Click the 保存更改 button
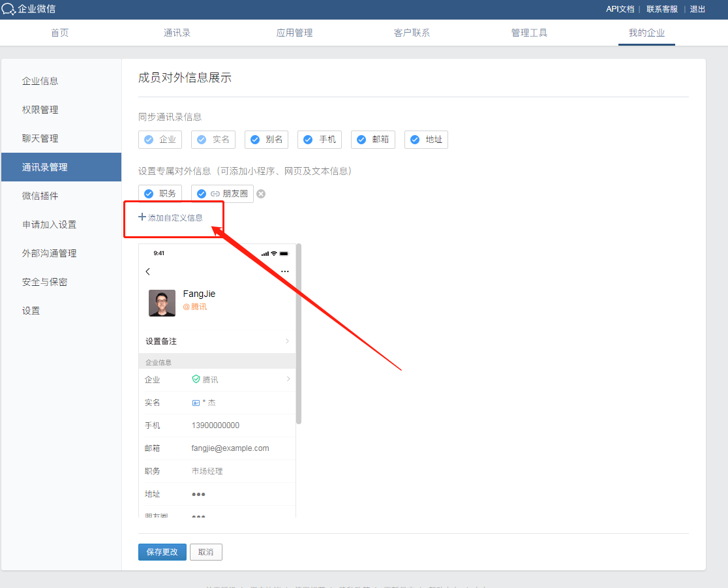Viewport: 728px width, 588px height. (162, 551)
